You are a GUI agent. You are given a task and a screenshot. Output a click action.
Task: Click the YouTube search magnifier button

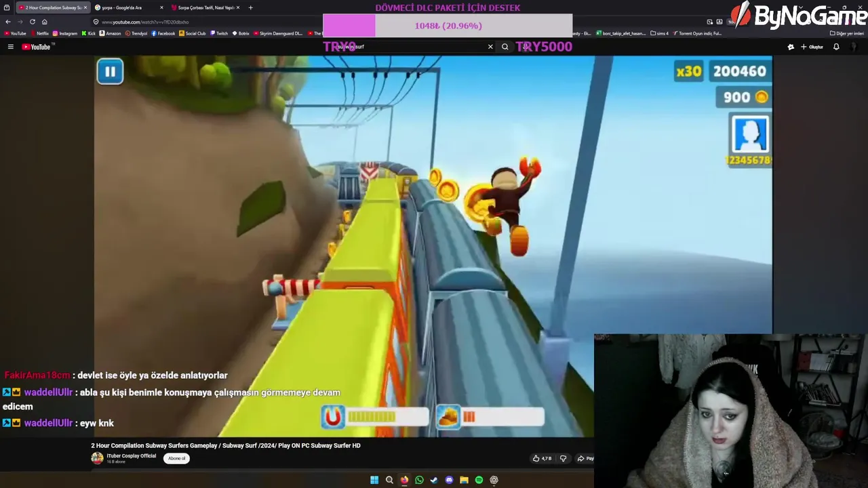tap(505, 47)
